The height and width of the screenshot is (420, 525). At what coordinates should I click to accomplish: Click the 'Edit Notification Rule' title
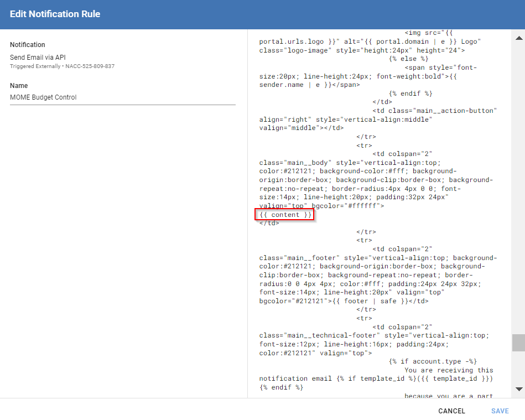click(55, 14)
